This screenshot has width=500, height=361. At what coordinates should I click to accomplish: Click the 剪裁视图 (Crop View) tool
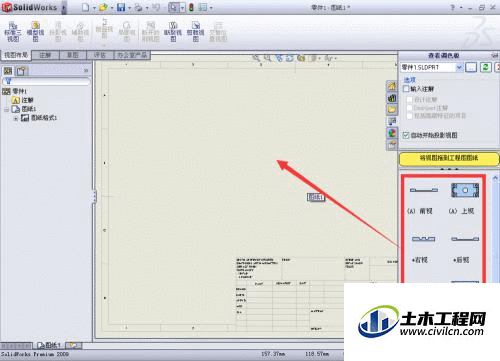pos(195,32)
